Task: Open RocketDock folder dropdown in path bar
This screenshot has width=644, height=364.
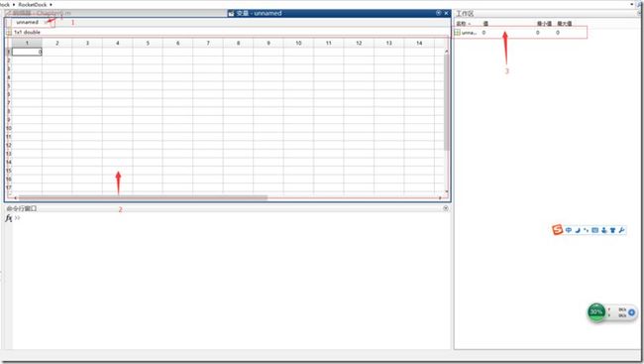Action: click(x=51, y=5)
